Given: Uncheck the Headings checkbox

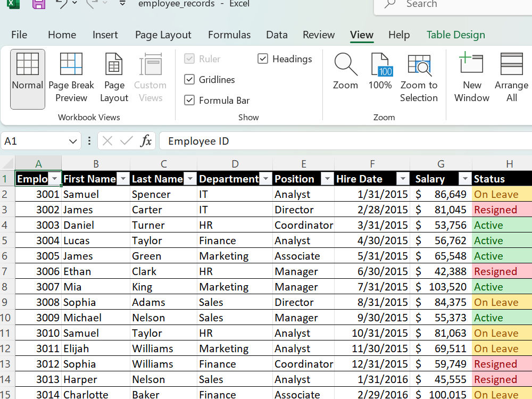Looking at the screenshot, I should click(x=263, y=59).
